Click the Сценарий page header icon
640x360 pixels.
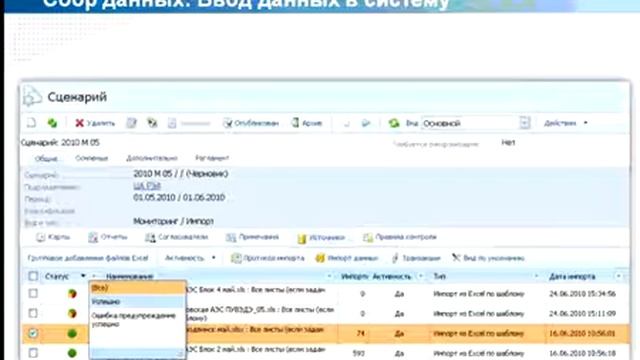pos(32,97)
